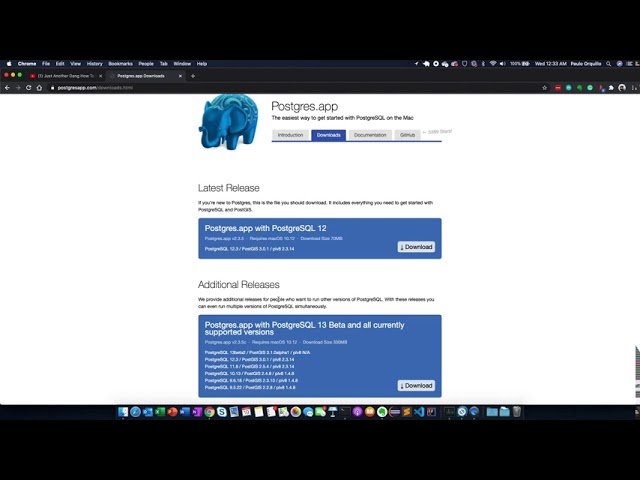The image size is (640, 480).
Task: Open Calendar from the dock
Action: pos(246,412)
